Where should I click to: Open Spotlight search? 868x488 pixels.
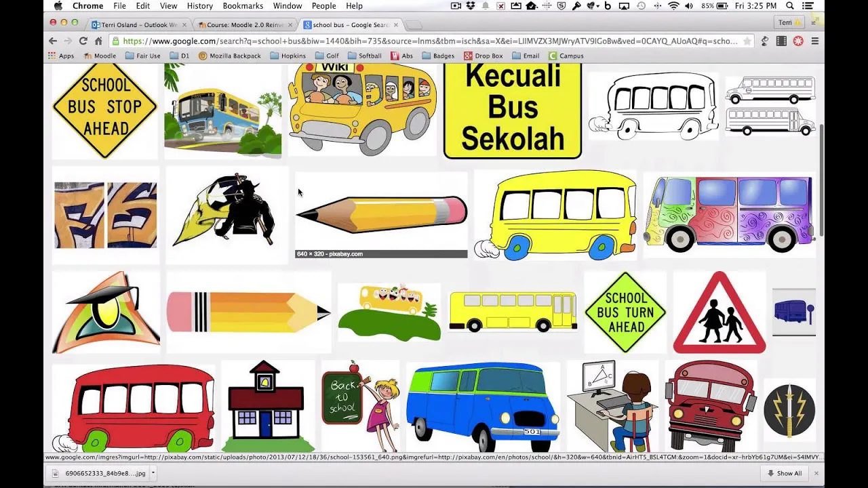click(790, 6)
